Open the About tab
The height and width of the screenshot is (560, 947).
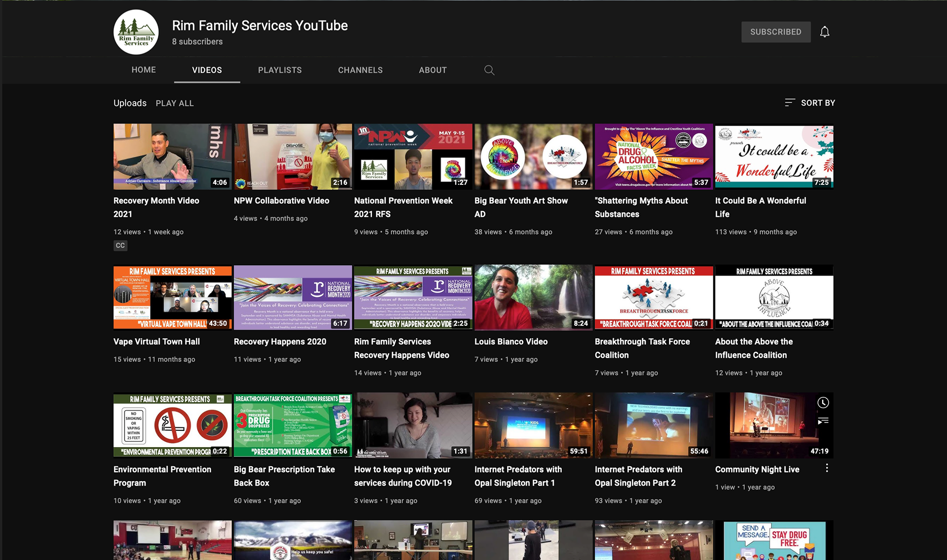(x=433, y=70)
